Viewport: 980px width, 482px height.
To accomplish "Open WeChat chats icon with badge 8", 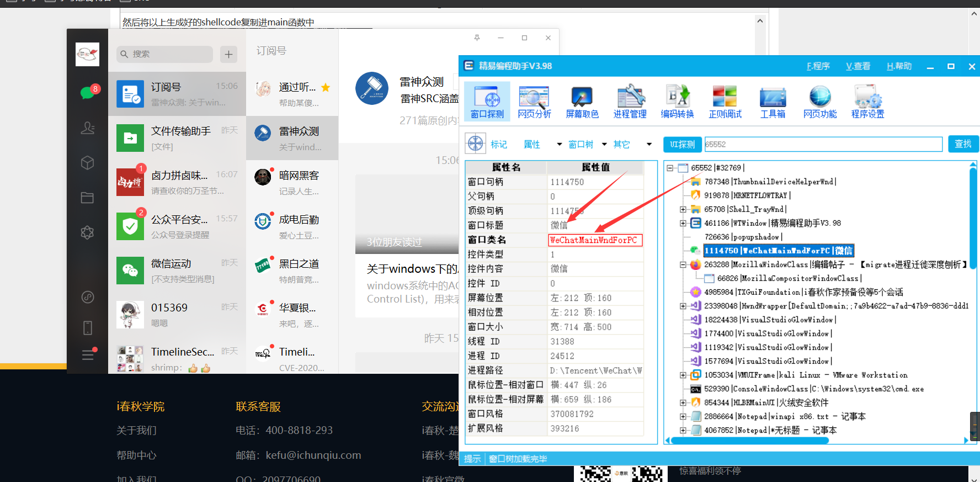I will coord(88,92).
